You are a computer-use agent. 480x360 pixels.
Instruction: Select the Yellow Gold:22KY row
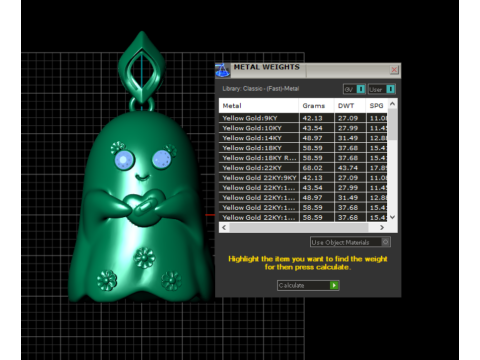pyautogui.click(x=303, y=168)
